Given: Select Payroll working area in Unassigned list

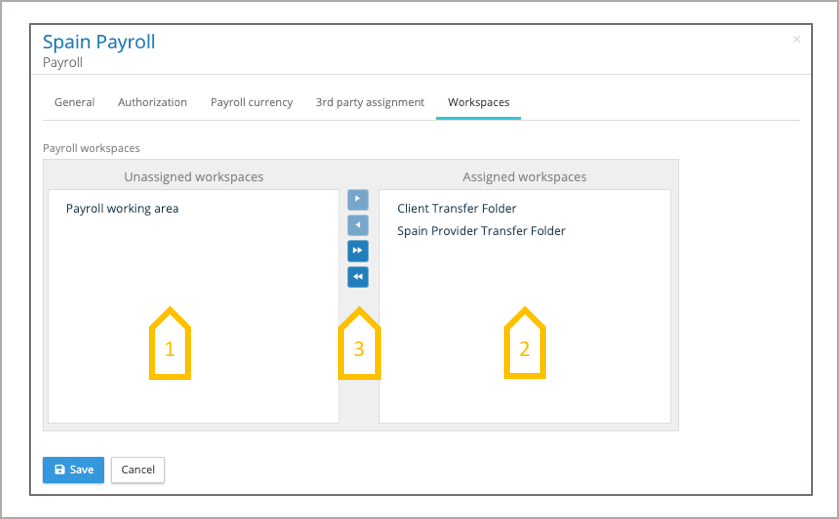Looking at the screenshot, I should coord(122,209).
